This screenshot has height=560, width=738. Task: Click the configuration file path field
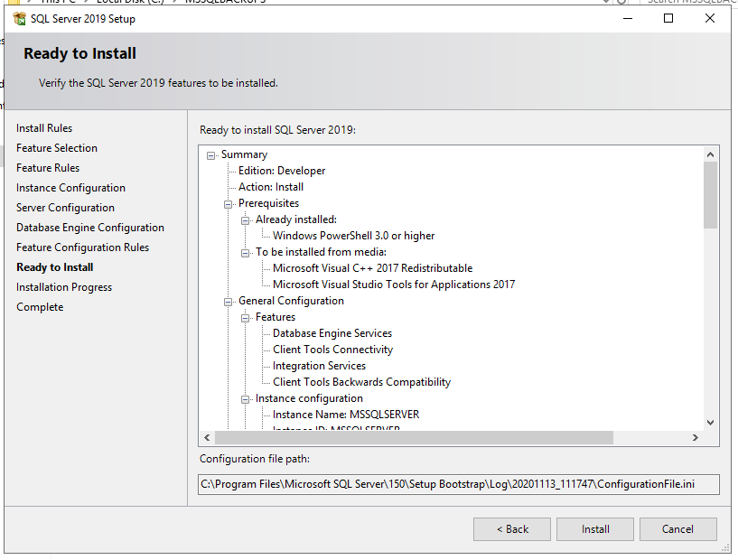coord(459,484)
